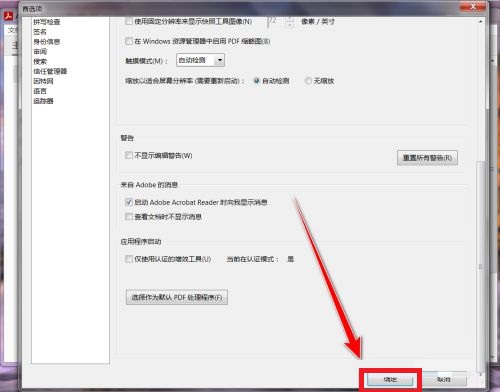The height and width of the screenshot is (392, 500).
Task: Click 选择作为默认 PDF 处理程序 button
Action: pyautogui.click(x=177, y=297)
